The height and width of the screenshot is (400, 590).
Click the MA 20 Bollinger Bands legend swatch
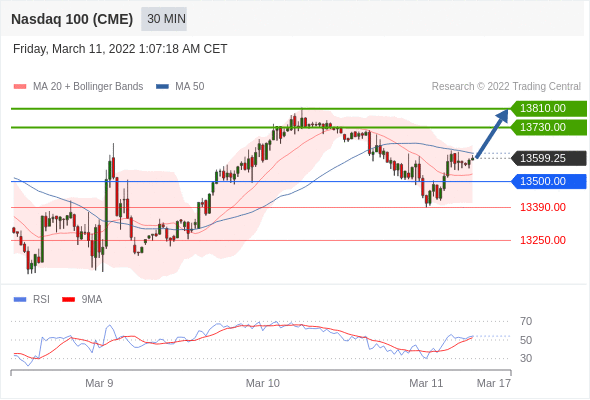click(x=20, y=87)
